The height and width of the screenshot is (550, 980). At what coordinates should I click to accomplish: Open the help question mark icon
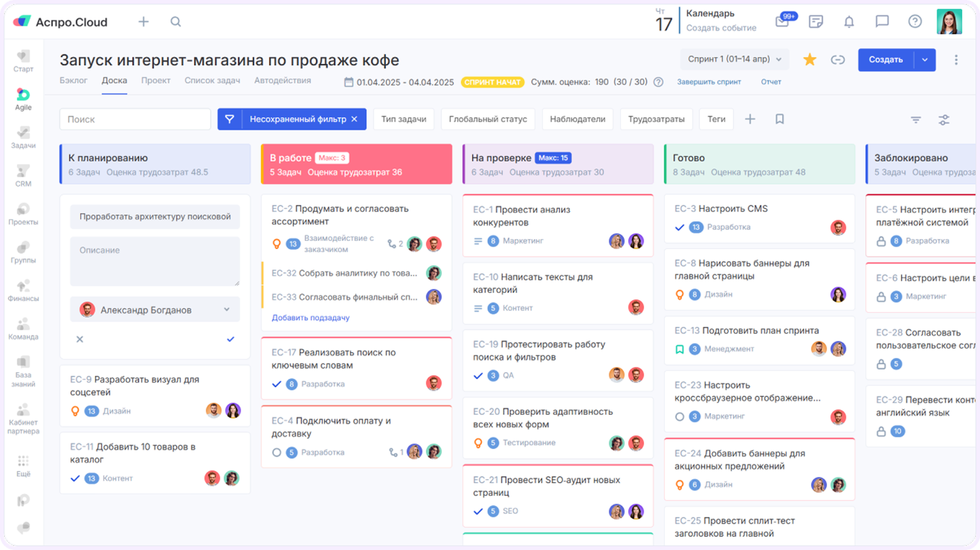coord(915,22)
